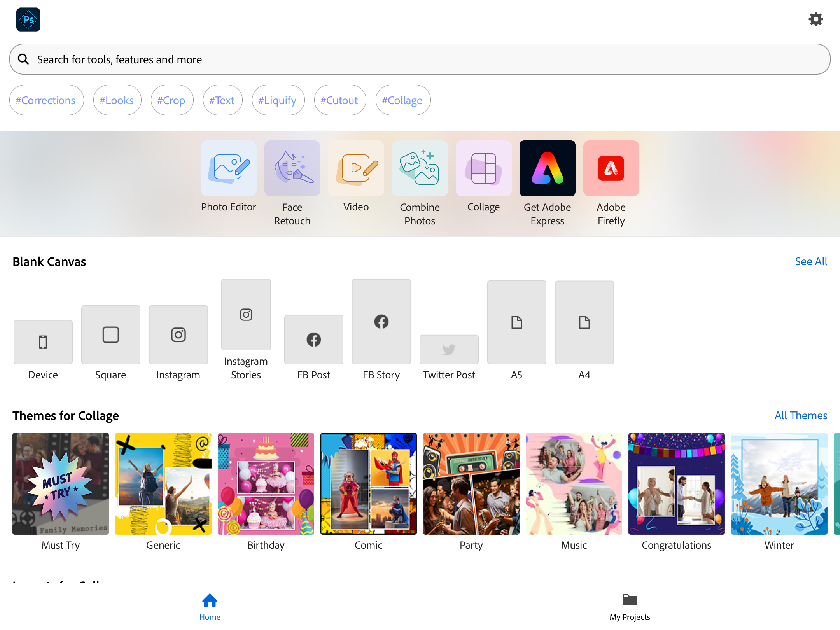This screenshot has width=840, height=630.
Task: Tap the Get Adobe Express icon
Action: pos(547,168)
